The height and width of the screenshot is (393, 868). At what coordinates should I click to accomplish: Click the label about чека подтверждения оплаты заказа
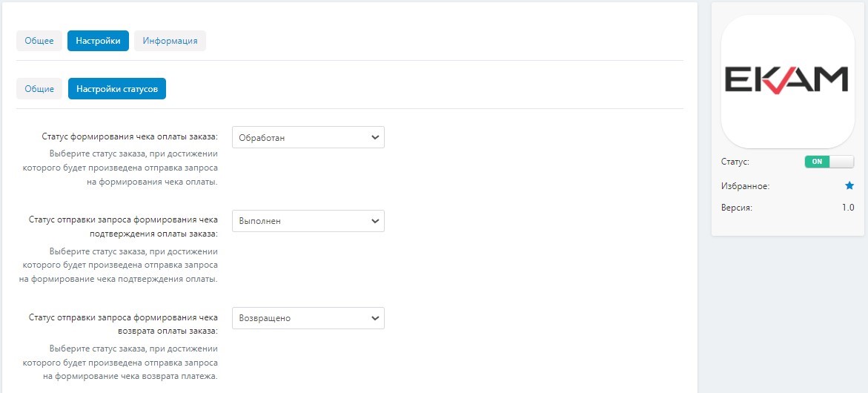tap(123, 227)
